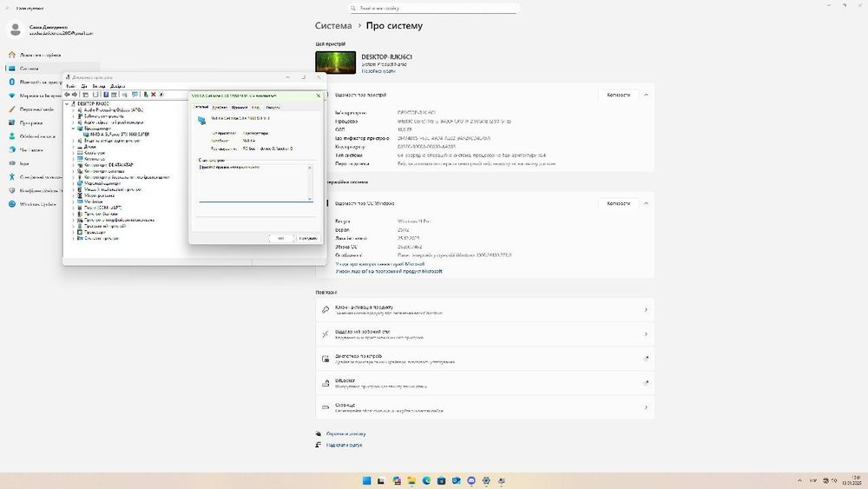The width and height of the screenshot is (868, 489).
Task: Open the File menu in Device Manager
Action: [x=70, y=86]
